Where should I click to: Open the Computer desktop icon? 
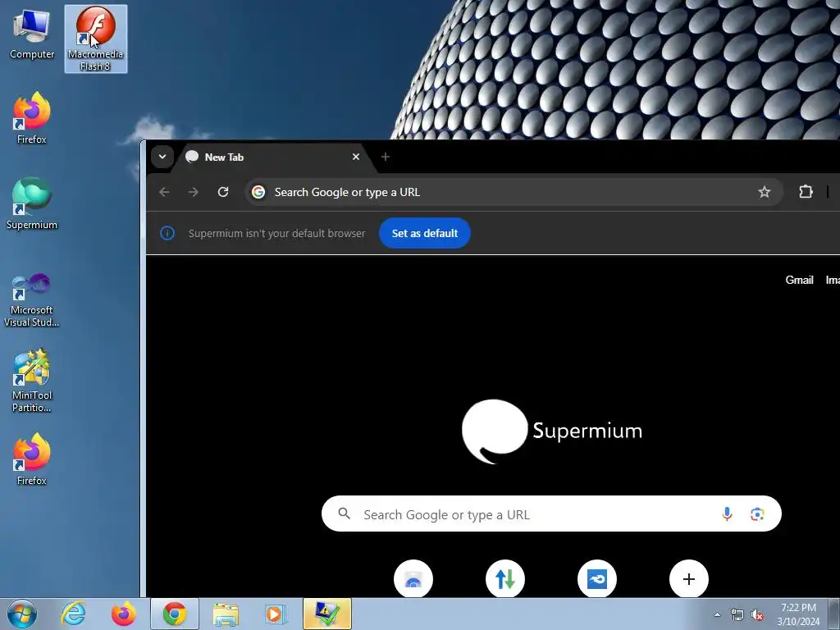32,35
